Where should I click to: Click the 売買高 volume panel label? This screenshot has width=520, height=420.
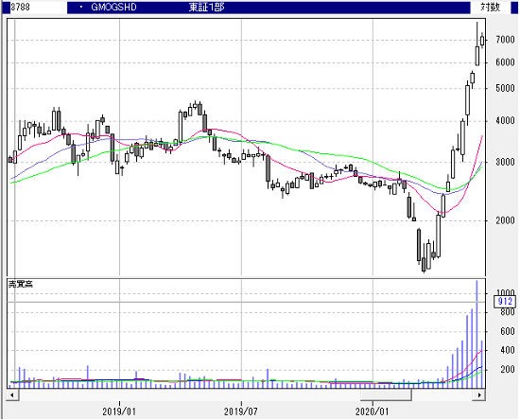(21, 284)
